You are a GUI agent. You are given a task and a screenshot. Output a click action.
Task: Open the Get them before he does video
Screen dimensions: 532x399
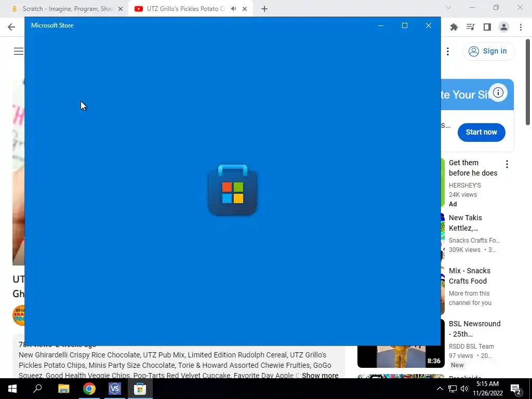(473, 168)
